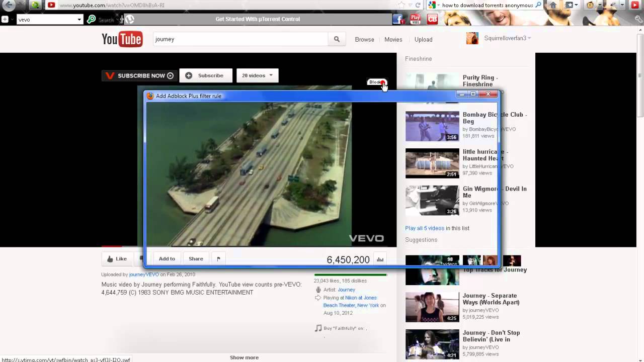
Task: Open the uTorrent logo icon in toolbar
Action: 129,19
